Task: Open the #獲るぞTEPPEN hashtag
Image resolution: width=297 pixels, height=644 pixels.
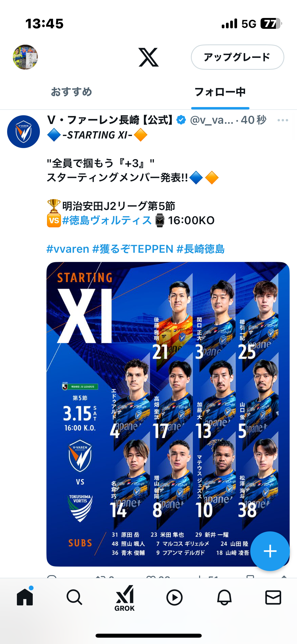Action: [x=133, y=249]
